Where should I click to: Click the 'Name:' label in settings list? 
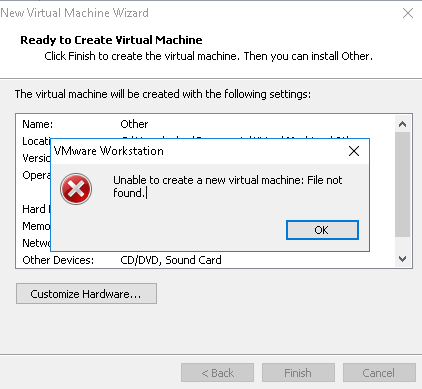click(37, 124)
